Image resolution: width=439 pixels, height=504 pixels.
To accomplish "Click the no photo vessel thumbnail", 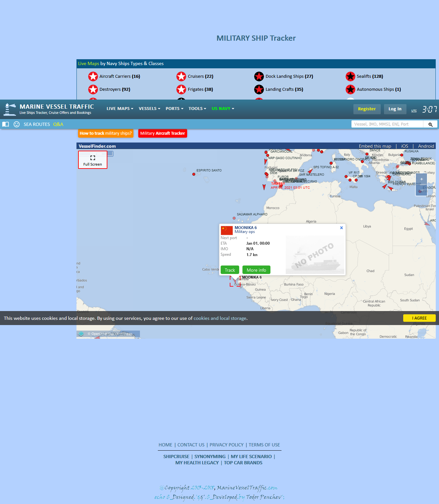I will click(315, 255).
